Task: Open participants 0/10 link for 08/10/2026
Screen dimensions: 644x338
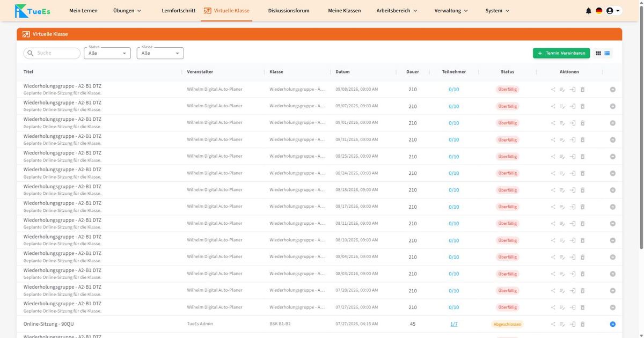Action: [454, 240]
